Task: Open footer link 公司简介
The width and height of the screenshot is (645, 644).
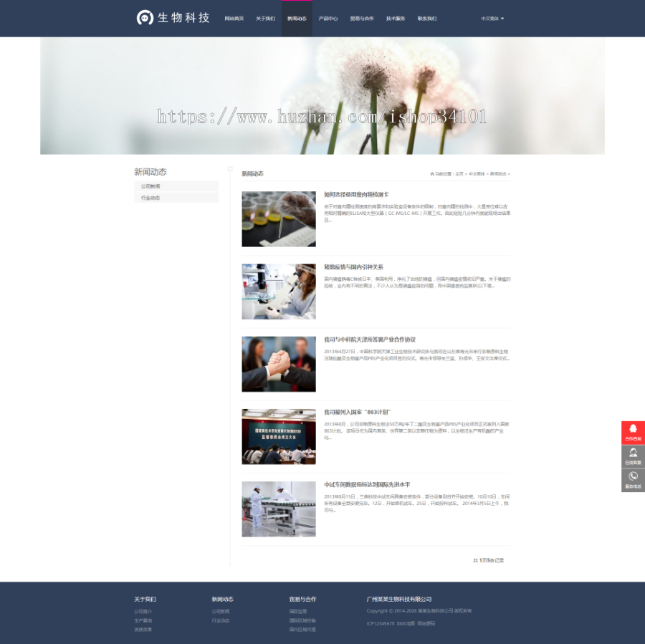Action: point(143,612)
